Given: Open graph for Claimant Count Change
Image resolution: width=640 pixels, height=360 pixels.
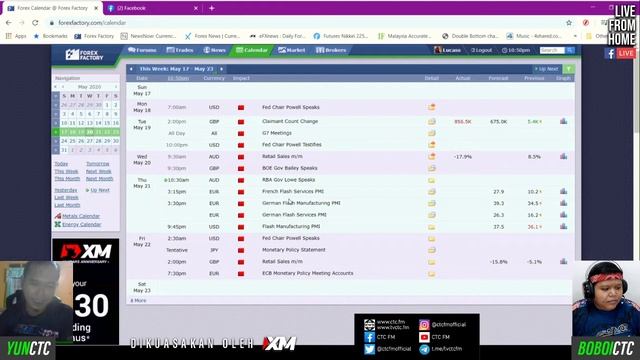Looking at the screenshot, I should (563, 121).
